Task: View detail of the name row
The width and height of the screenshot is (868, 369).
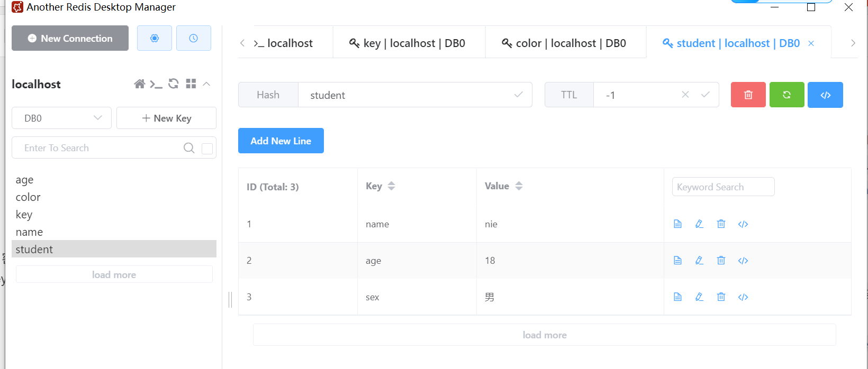Action: [x=677, y=224]
